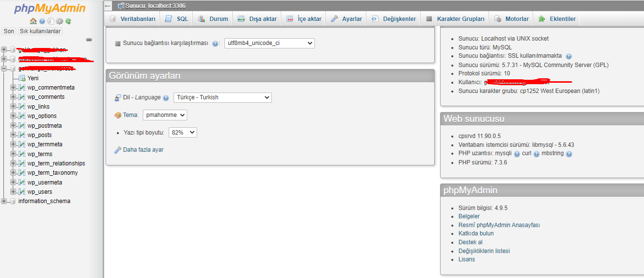Image resolution: width=644 pixels, height=278 pixels.
Task: Click help icon next to Dil - Language
Action: pyautogui.click(x=166, y=98)
